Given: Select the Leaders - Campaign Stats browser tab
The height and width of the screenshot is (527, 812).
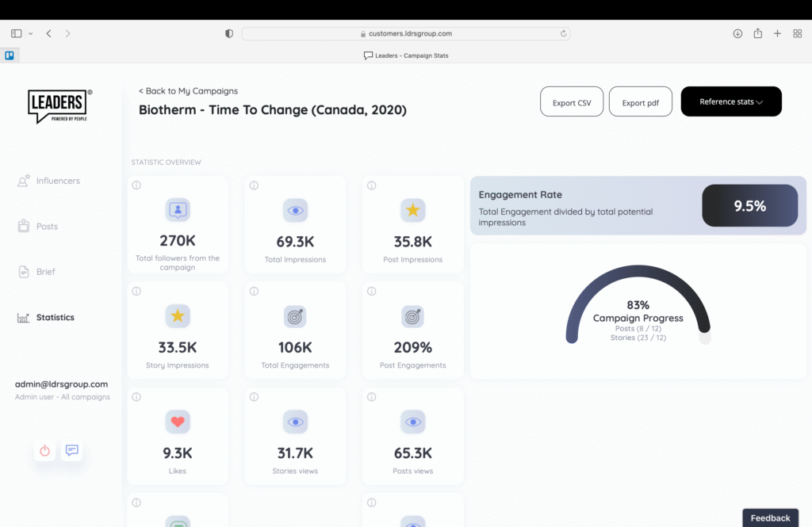Looking at the screenshot, I should (x=407, y=55).
